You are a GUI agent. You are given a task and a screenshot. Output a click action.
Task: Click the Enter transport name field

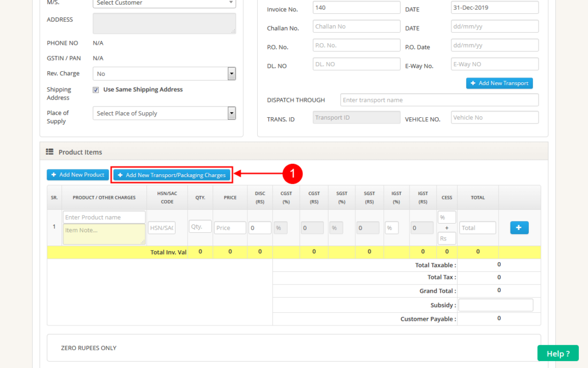tap(439, 99)
